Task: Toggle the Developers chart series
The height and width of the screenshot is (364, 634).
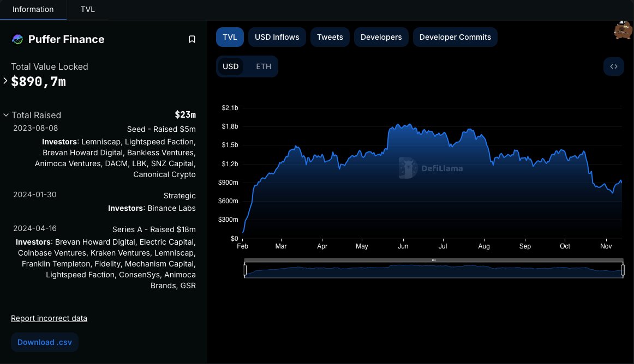Action: tap(381, 37)
